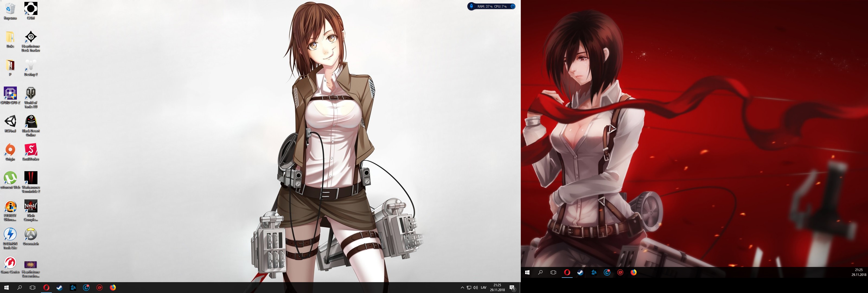Switch to Opera on the right monitor taskbar
Screen dimensions: 868x293
567,272
